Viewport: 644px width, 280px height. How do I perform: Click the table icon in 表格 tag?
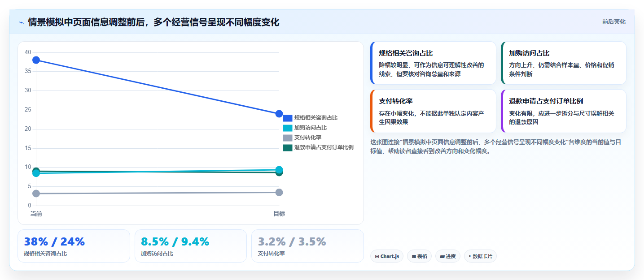tap(414, 257)
